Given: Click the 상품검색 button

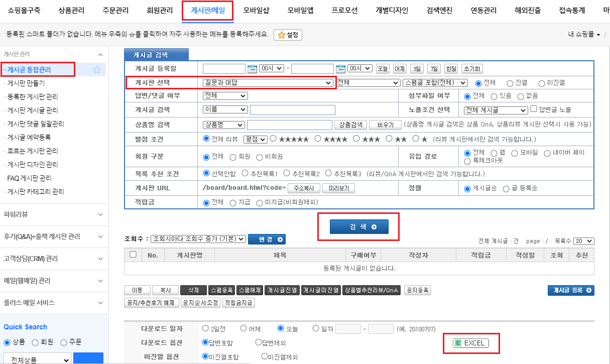Looking at the screenshot, I should pos(350,125).
